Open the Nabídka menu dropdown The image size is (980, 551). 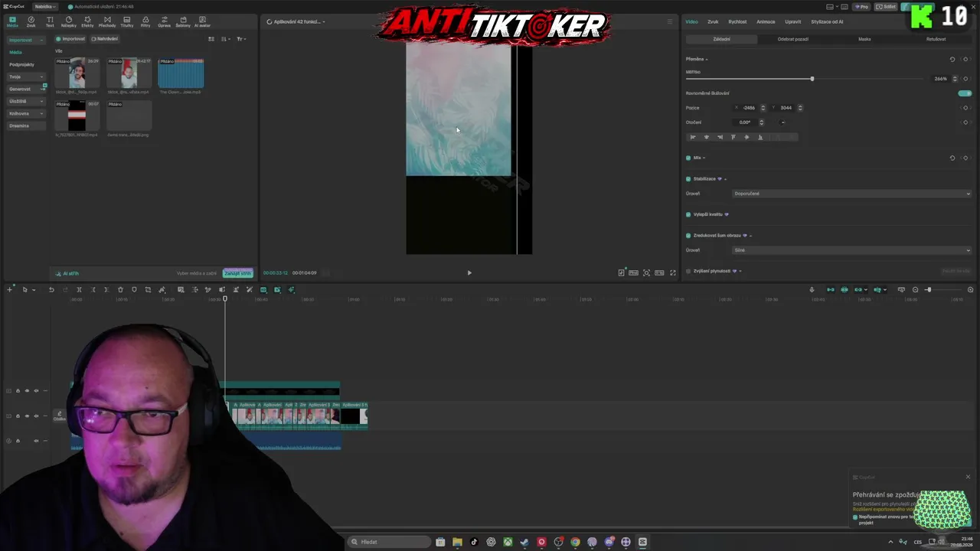(x=45, y=6)
